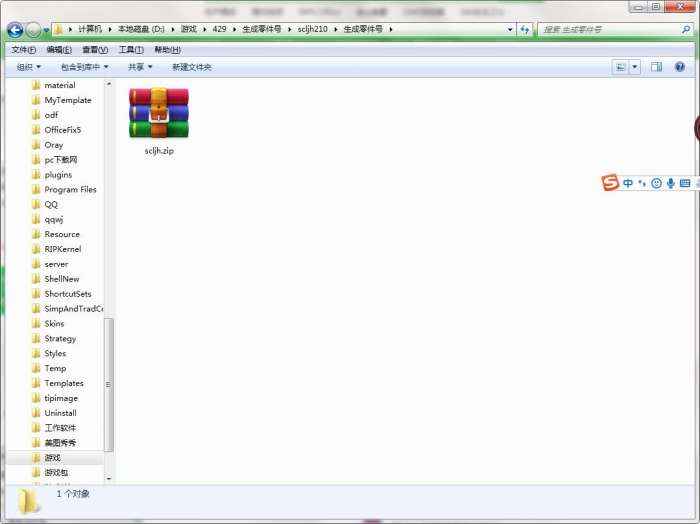
Task: Toggle the Sogou punctuation mode icon
Action: click(x=642, y=183)
